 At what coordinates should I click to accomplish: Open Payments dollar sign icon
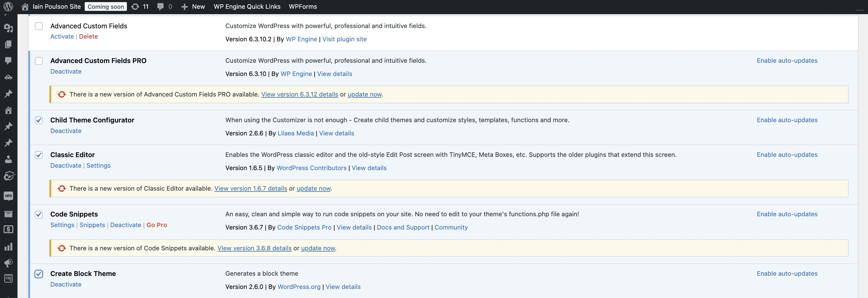[8, 230]
